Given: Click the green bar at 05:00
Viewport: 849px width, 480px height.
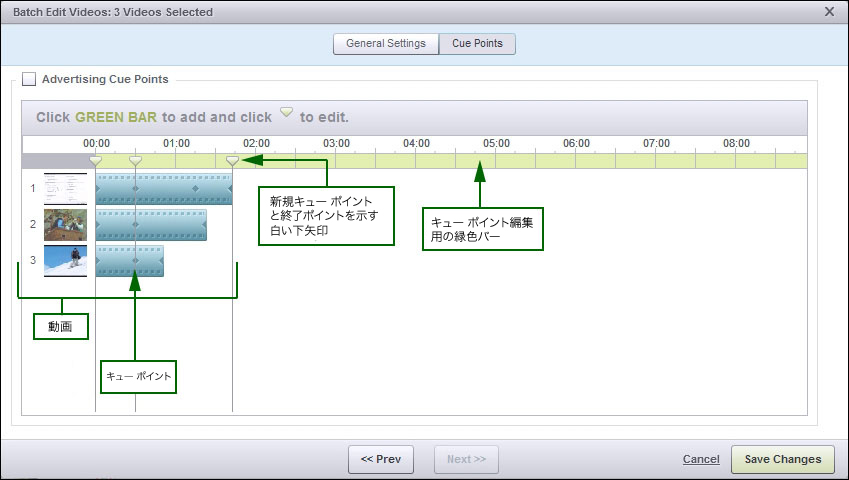Looking at the screenshot, I should click(496, 161).
